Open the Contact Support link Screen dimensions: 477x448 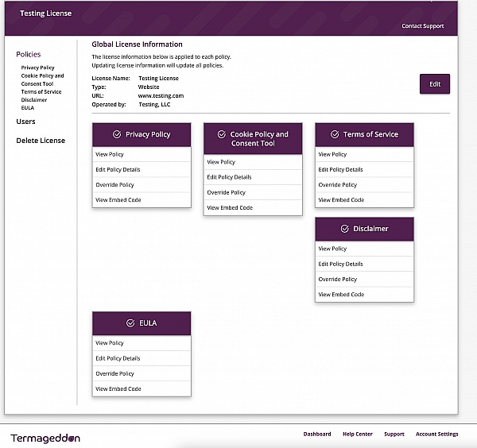422,26
